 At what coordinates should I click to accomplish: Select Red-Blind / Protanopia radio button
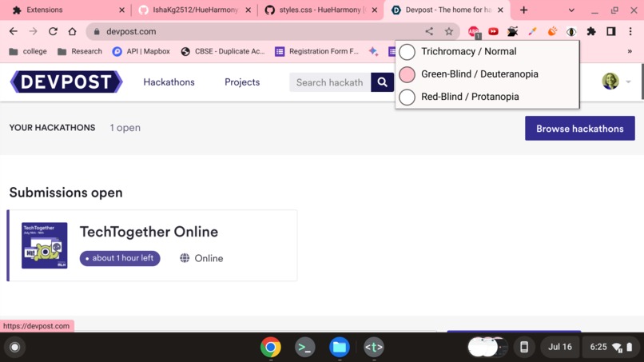coord(407,97)
